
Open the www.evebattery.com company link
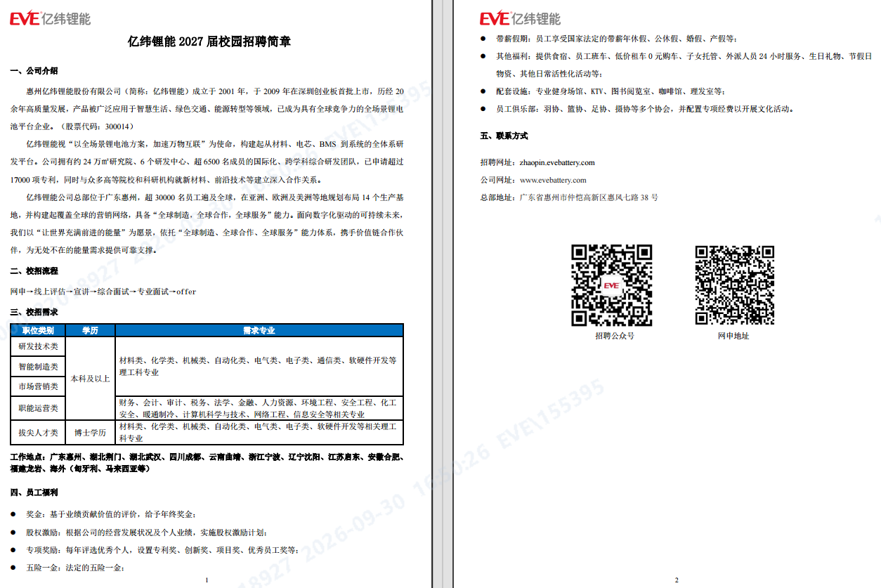[553, 181]
